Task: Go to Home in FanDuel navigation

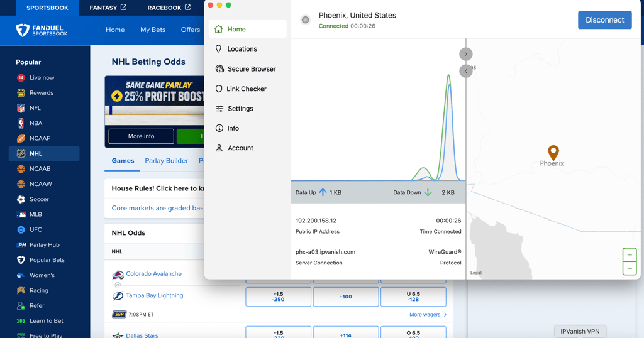Action: (115, 30)
